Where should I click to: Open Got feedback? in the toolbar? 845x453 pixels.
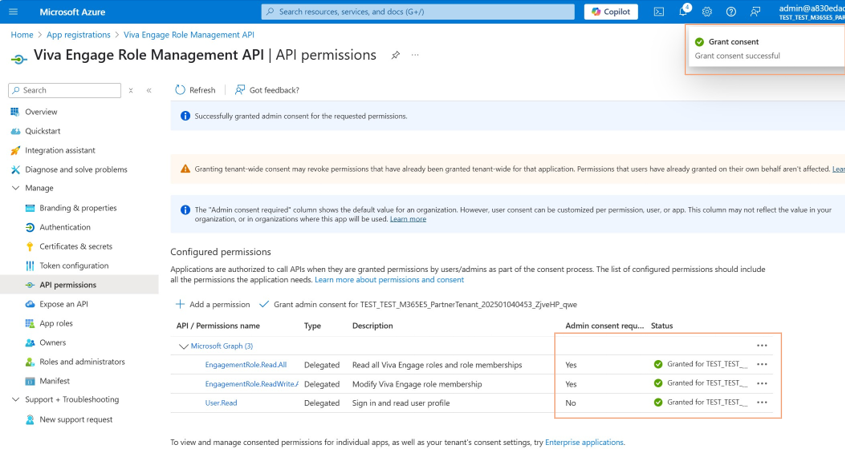click(267, 90)
